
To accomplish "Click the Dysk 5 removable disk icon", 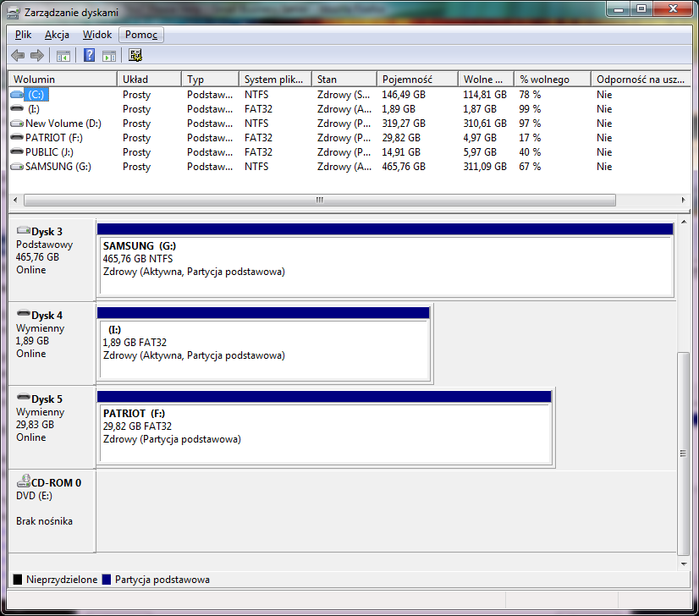I will pos(23,397).
